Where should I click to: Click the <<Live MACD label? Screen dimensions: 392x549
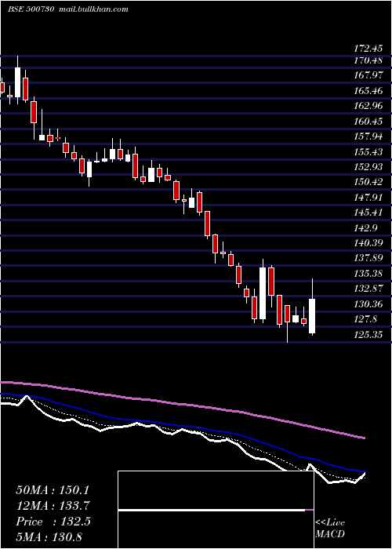(330, 528)
